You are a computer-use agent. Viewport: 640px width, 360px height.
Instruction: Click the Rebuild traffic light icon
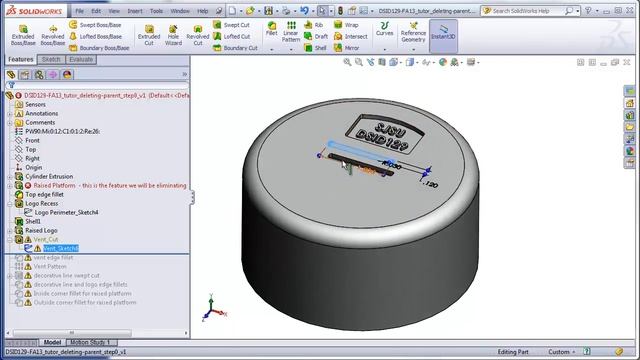click(340, 11)
